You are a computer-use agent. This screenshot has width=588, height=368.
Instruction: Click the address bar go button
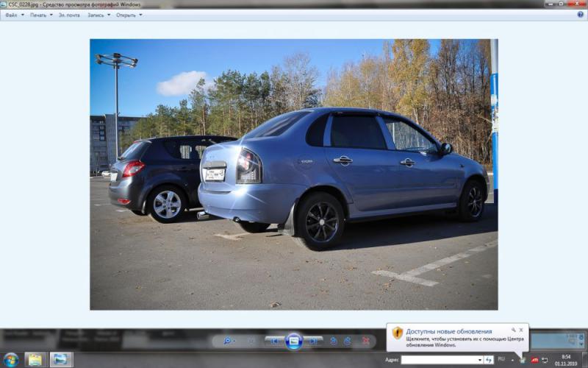click(488, 360)
